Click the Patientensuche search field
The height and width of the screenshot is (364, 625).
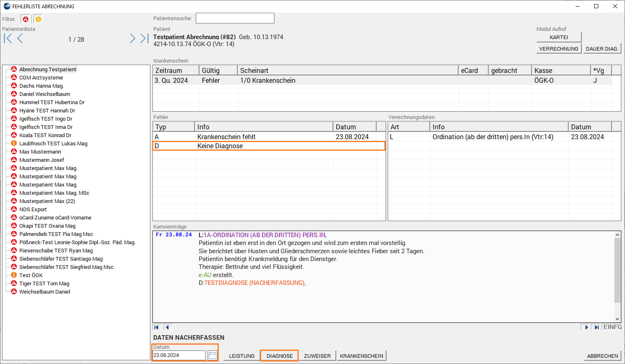click(x=234, y=19)
